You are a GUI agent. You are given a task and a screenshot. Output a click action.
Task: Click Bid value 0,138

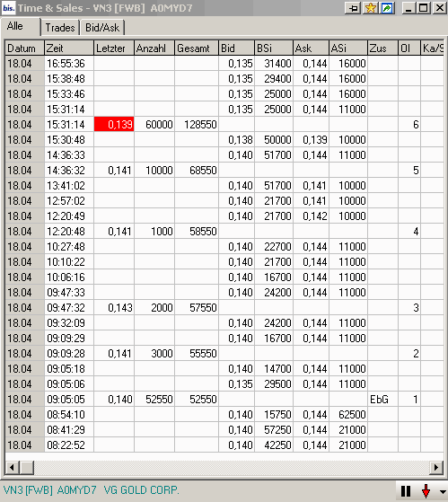point(236,139)
